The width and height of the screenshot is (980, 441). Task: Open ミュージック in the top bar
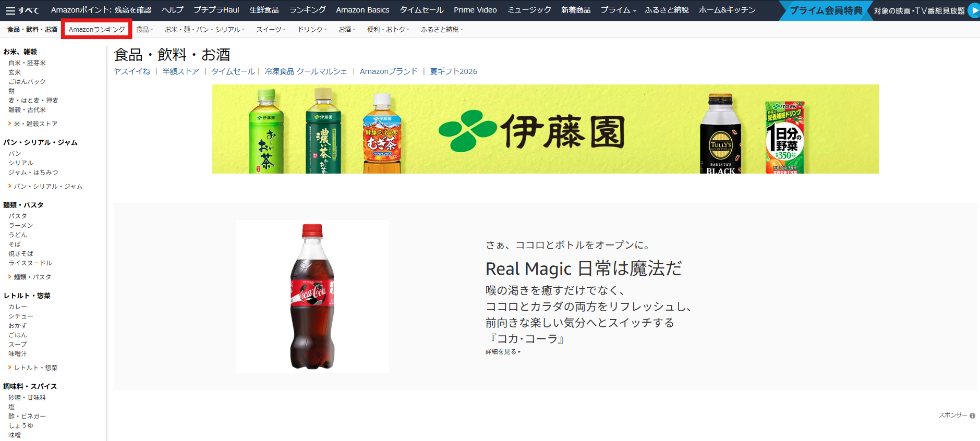[x=529, y=10]
